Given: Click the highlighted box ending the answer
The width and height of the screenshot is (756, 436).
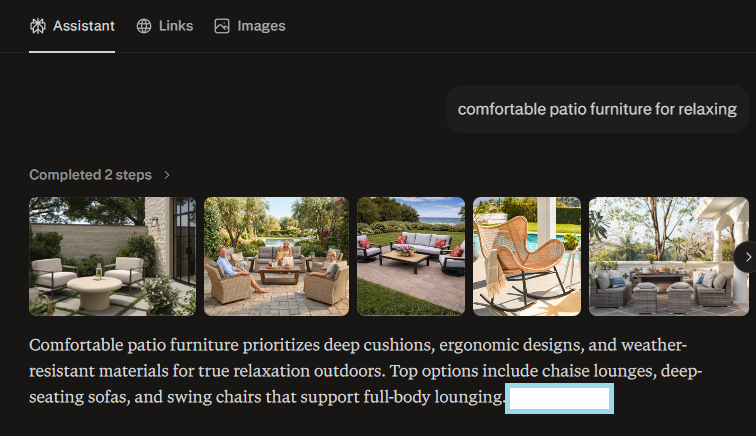Looking at the screenshot, I should 560,399.
